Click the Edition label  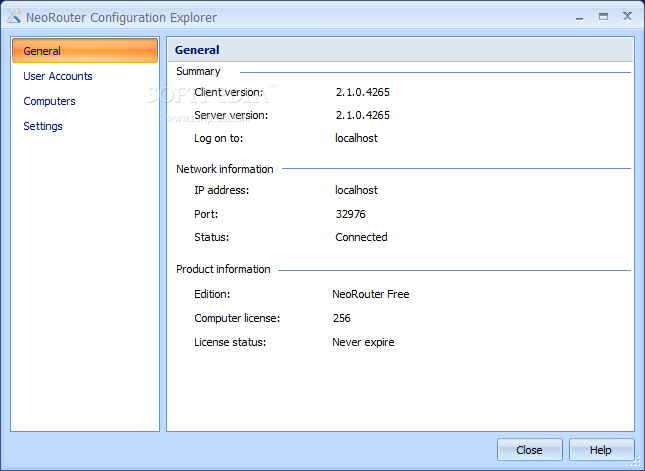click(212, 294)
